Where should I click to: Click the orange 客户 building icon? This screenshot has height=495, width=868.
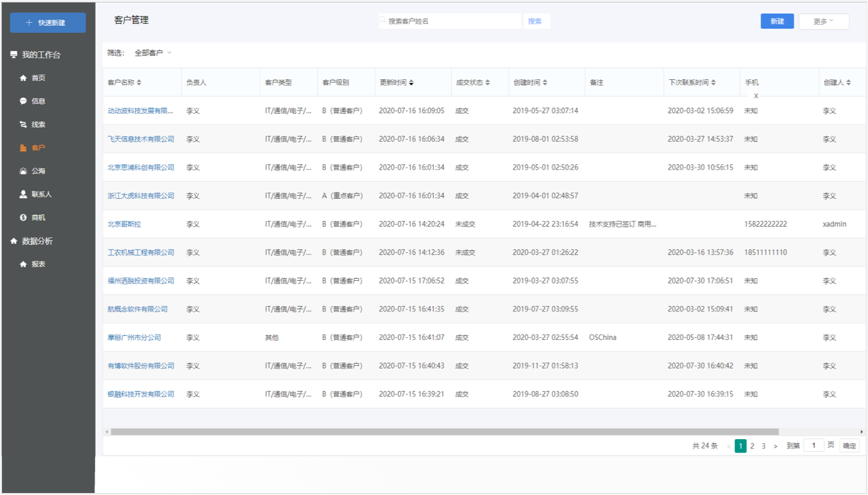(23, 148)
